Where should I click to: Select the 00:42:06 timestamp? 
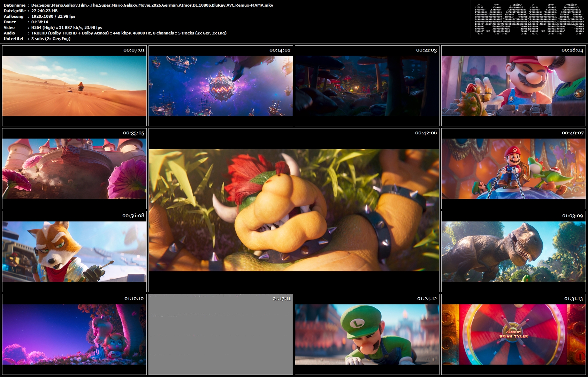pyautogui.click(x=426, y=133)
